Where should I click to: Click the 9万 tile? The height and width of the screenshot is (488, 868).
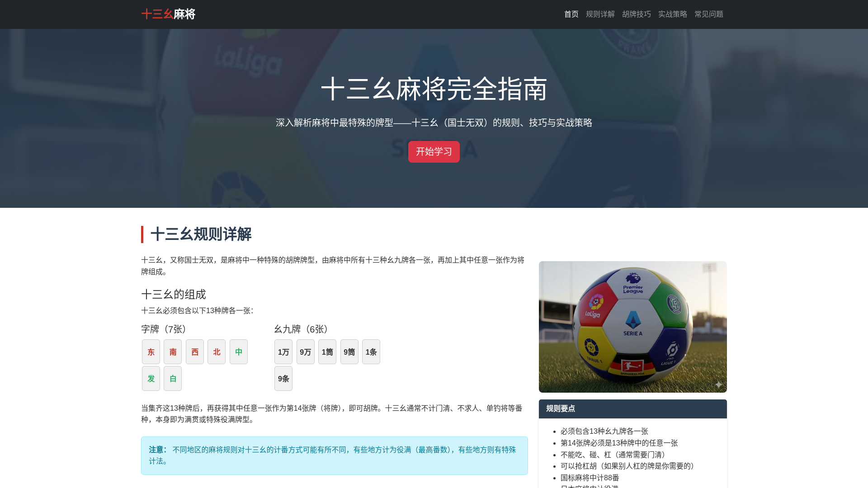pyautogui.click(x=306, y=352)
